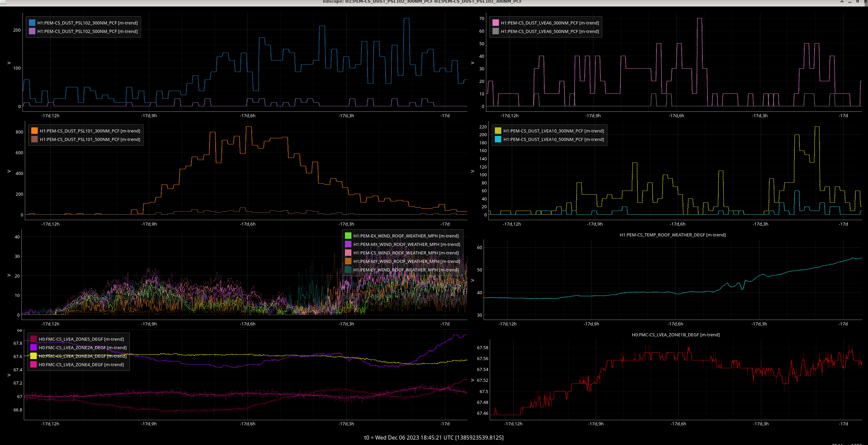Click the green EX_WIND_ROOF legend swatch

[348, 236]
